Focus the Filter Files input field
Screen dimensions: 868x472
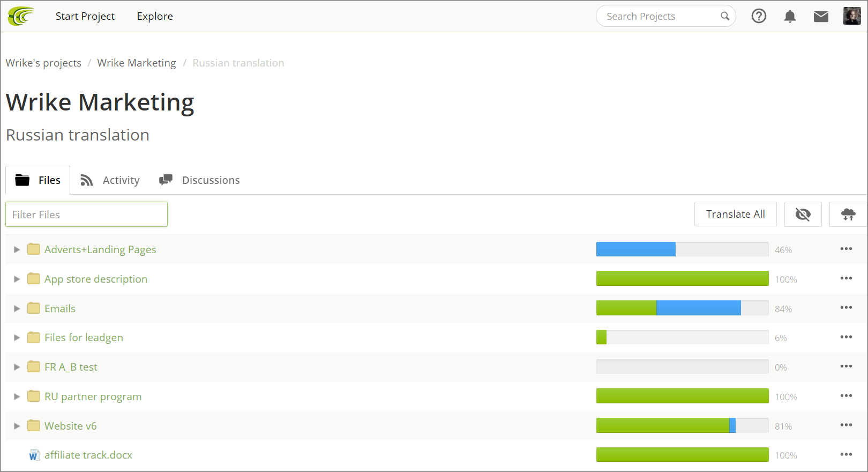pos(86,215)
